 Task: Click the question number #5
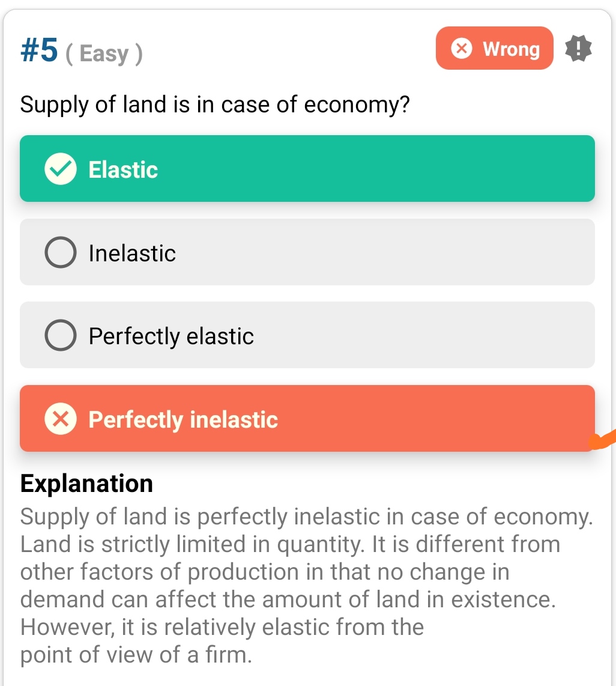(39, 52)
